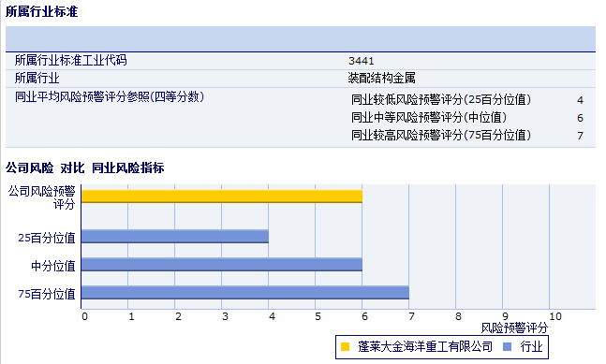Click 同业较低风险预警评分(25百分位值) label
The height and width of the screenshot is (364, 606).
click(441, 99)
